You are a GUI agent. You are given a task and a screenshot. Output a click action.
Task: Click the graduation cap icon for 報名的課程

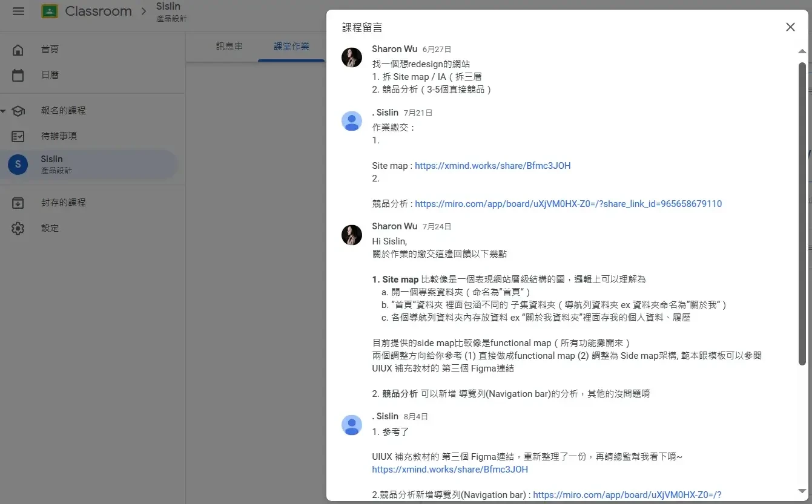pyautogui.click(x=18, y=111)
